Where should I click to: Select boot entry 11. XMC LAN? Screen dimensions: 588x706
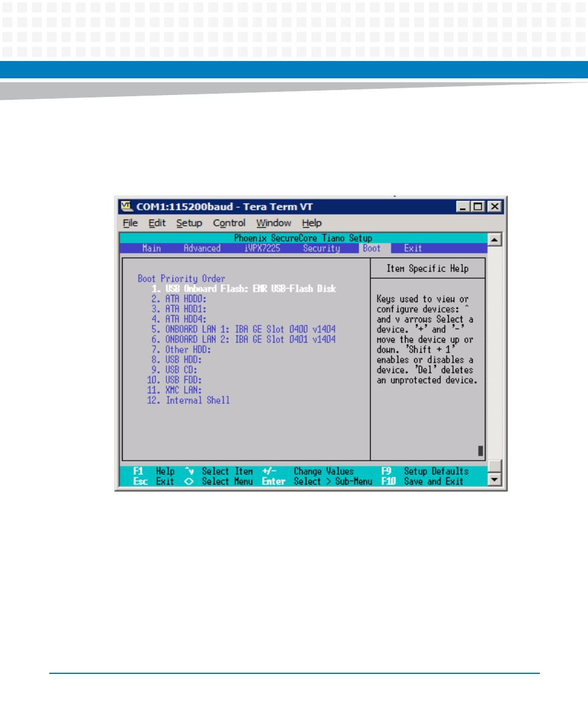[174, 390]
